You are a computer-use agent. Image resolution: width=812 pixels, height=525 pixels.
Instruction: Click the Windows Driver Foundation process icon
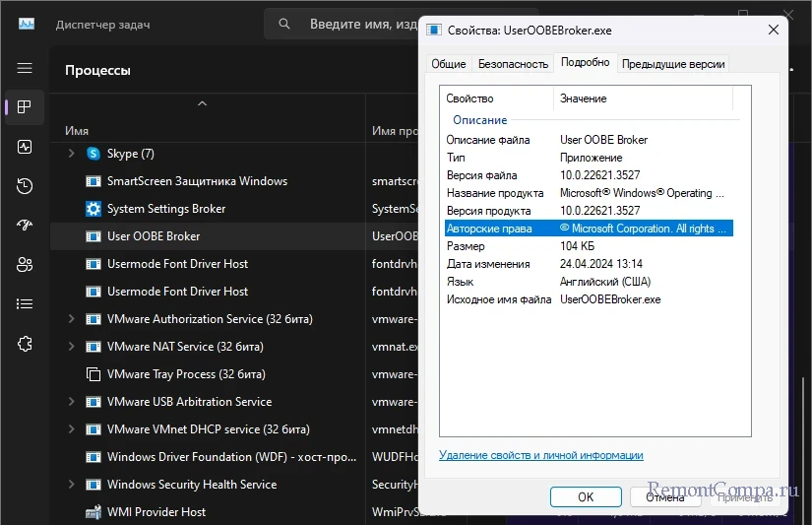pyautogui.click(x=94, y=457)
